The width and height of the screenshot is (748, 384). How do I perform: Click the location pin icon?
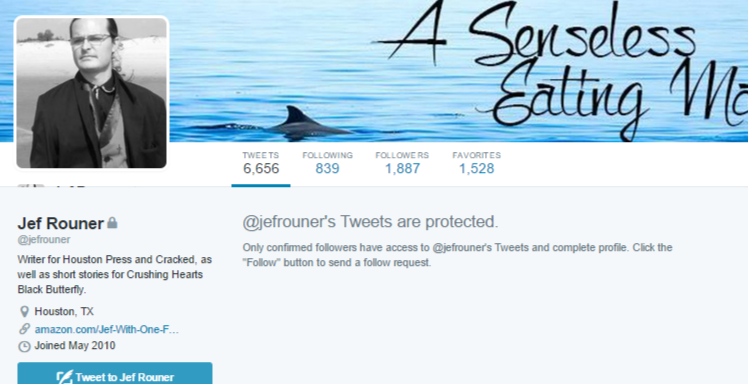click(24, 312)
